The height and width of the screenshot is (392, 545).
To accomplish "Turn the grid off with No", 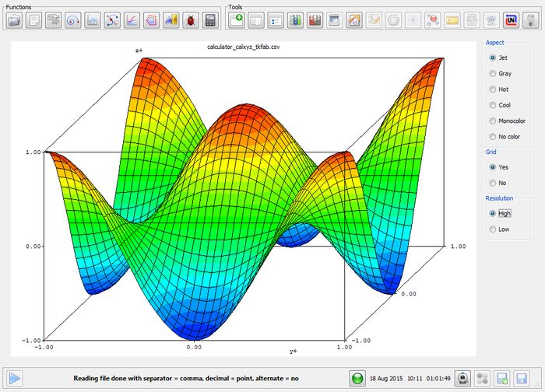I will pyautogui.click(x=498, y=183).
